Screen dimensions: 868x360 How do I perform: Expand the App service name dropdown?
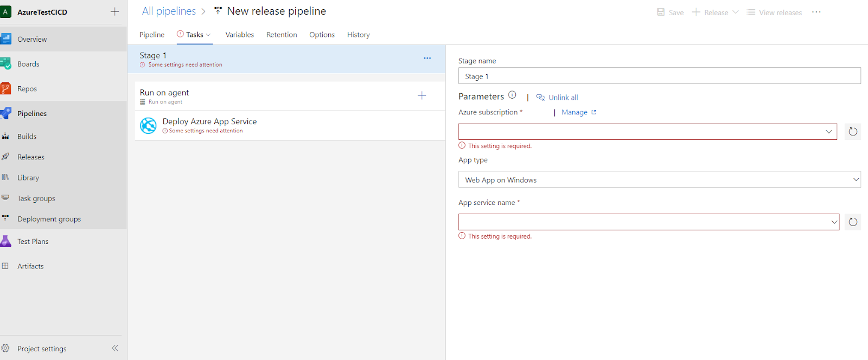coord(834,222)
